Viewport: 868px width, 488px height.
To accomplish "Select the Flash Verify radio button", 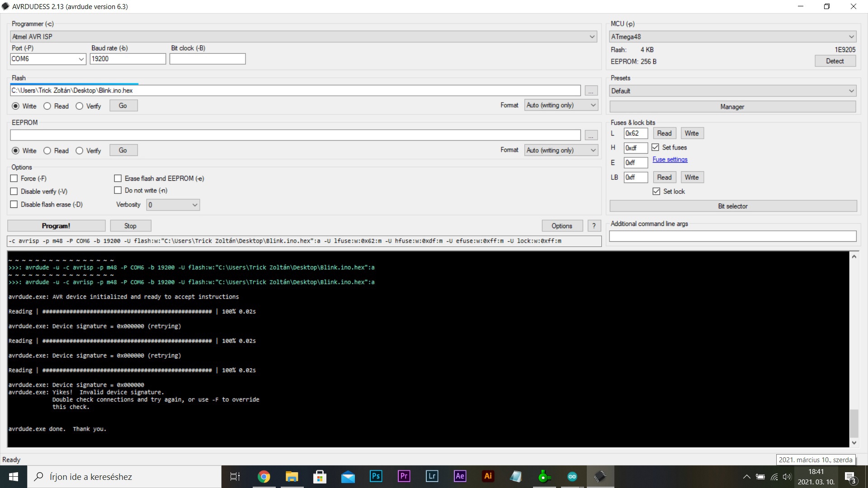I will (80, 106).
